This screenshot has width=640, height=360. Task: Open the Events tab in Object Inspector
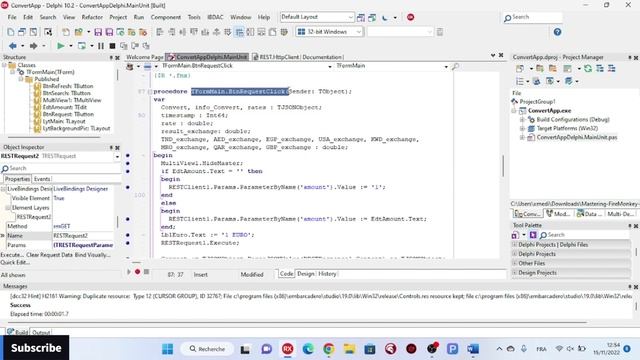tap(42, 179)
